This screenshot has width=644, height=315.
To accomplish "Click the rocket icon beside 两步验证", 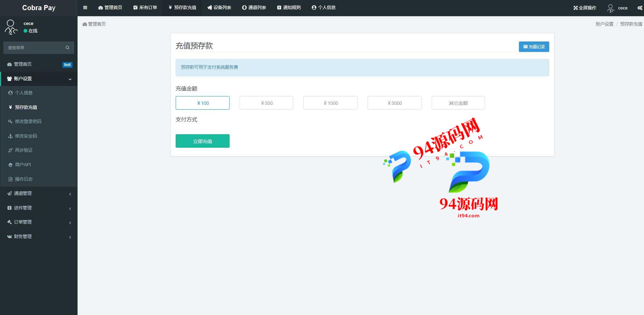I will tap(10, 150).
